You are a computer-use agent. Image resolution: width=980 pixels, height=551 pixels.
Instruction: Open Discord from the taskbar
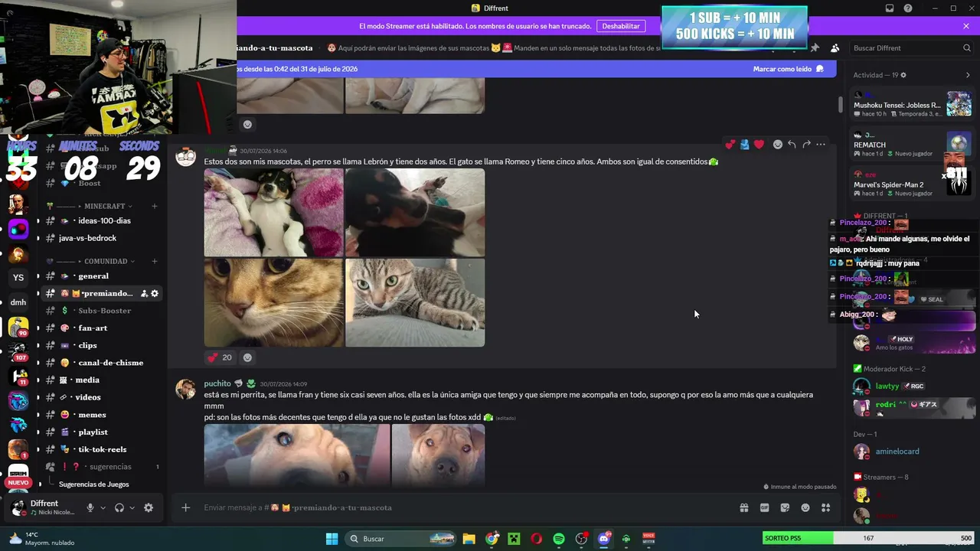click(x=604, y=539)
